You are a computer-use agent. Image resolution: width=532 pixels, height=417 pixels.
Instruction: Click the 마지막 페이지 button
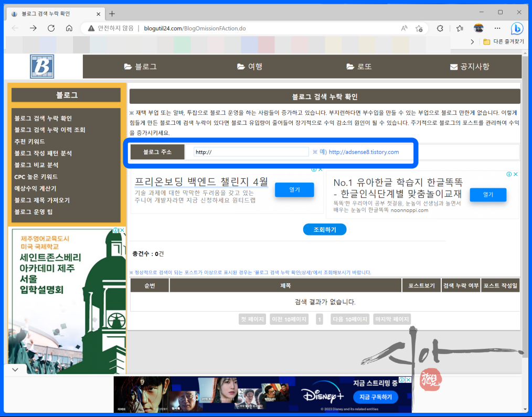tap(392, 319)
